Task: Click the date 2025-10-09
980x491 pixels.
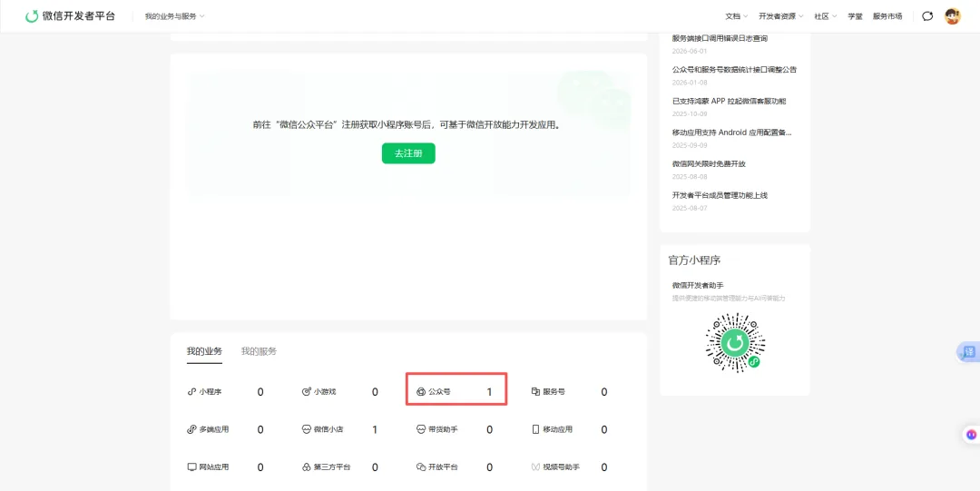Action: [690, 113]
